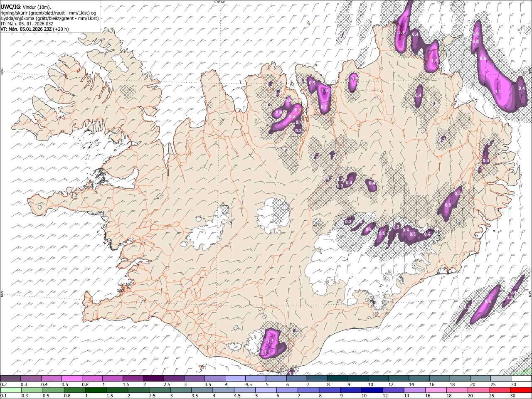Pick the deep blue 10 swatch in bottom legend row
532x399 pixels.
pos(372,390)
